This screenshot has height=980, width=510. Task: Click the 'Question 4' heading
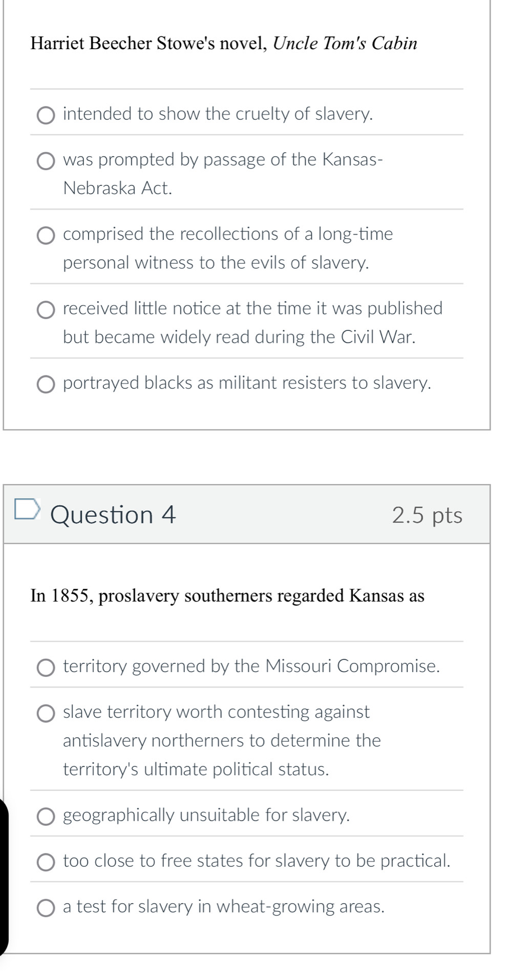point(113,515)
